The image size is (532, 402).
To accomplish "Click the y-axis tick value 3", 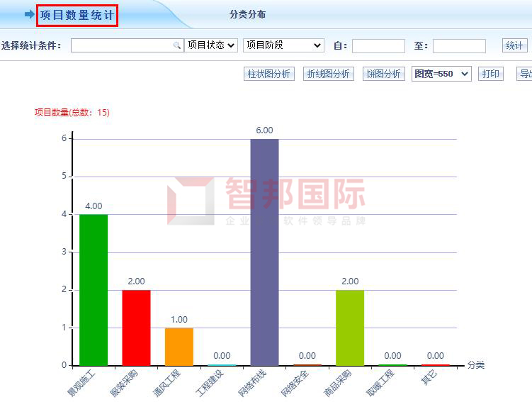I will [64, 252].
